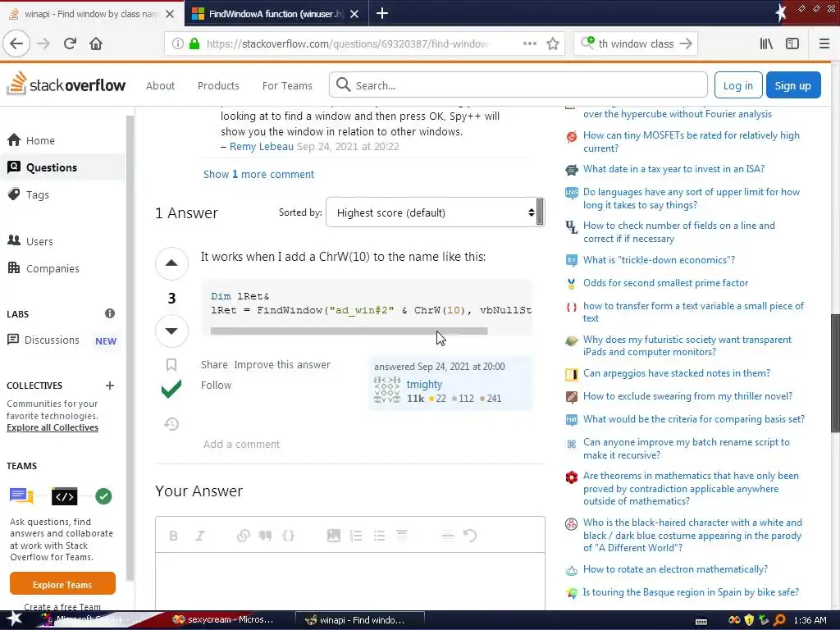Open the About menu item
Image resolution: width=840 pixels, height=630 pixels.
click(x=160, y=85)
